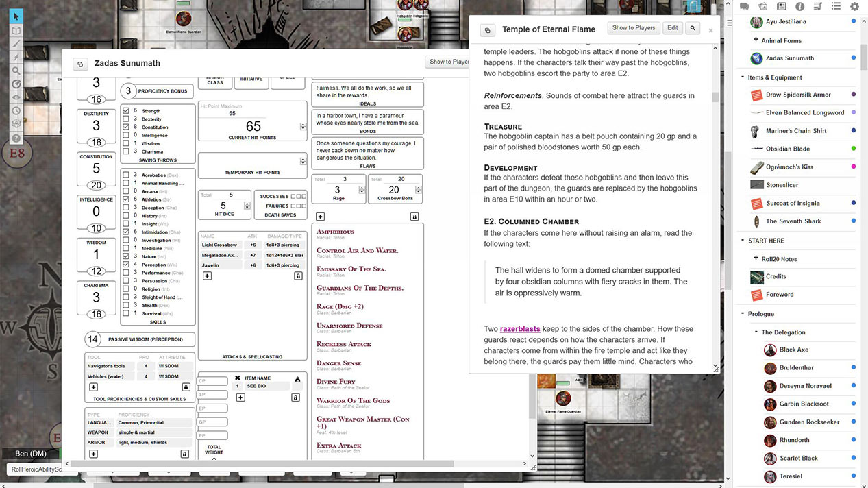Follow the razerblasts link in the handout
This screenshot has width=868, height=488.
click(520, 329)
